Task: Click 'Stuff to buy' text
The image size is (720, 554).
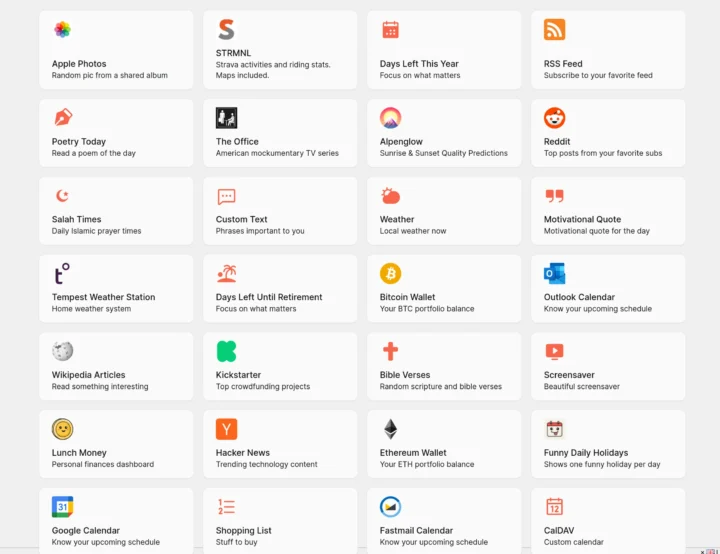Action: click(236, 542)
